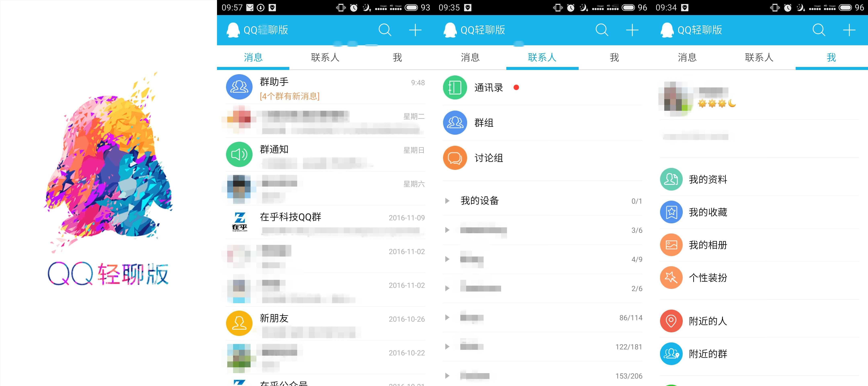Tap colorful penguin splash logo
This screenshot has width=868, height=386.
pyautogui.click(x=108, y=162)
